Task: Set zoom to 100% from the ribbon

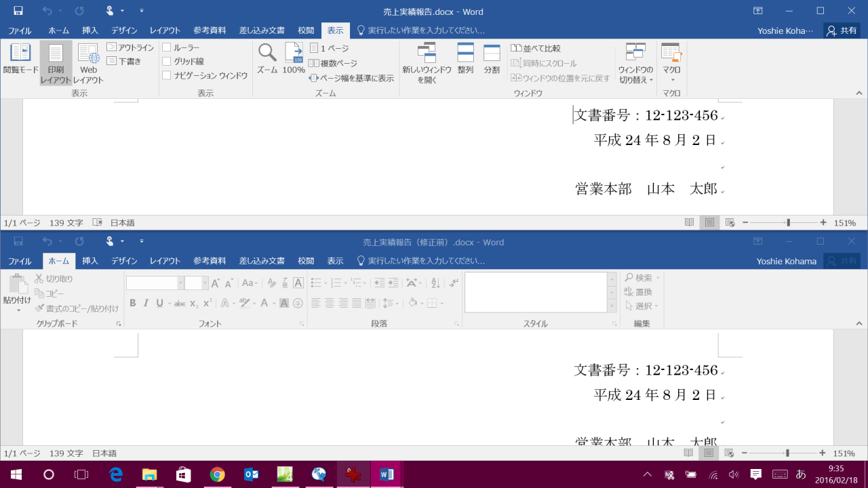Action: [x=294, y=58]
